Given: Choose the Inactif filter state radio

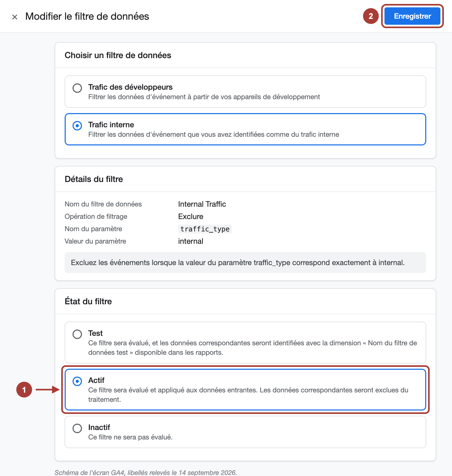Looking at the screenshot, I should point(77,428).
